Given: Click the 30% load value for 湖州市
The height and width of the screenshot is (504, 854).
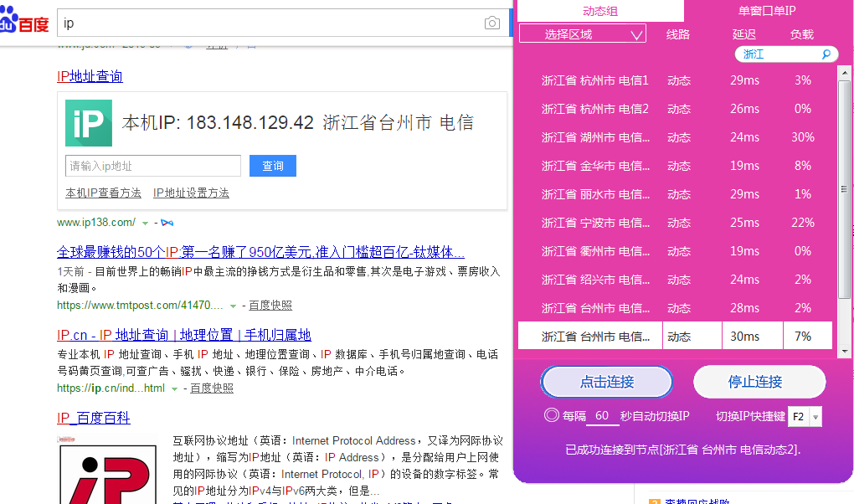Looking at the screenshot, I should (x=803, y=137).
